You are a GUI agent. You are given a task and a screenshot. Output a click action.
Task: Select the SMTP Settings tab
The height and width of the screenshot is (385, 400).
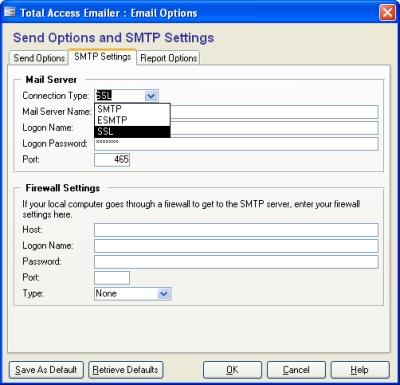coord(102,57)
